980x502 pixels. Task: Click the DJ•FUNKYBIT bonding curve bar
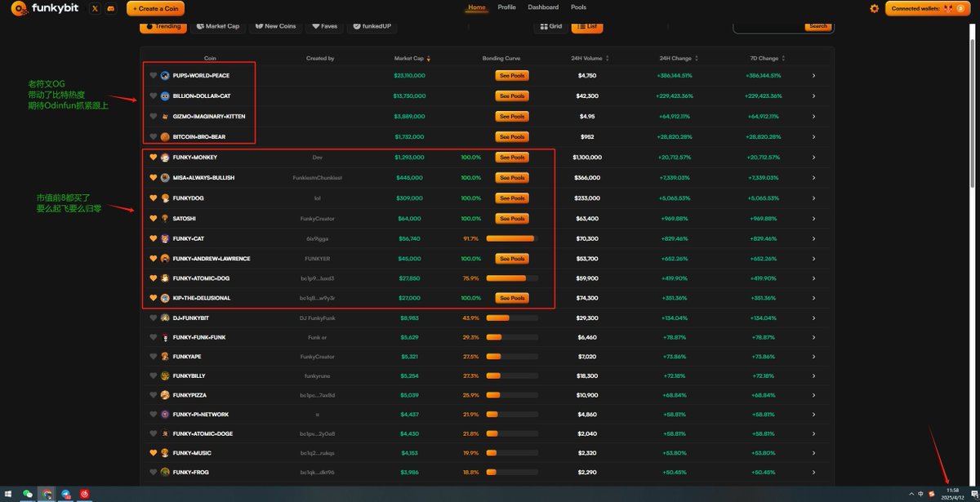(512, 318)
